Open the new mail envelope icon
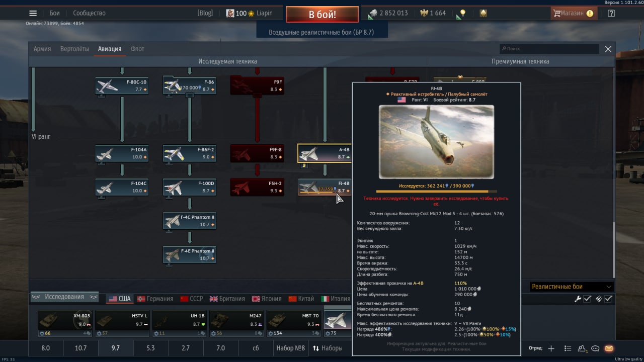The image size is (644, 362). [609, 348]
